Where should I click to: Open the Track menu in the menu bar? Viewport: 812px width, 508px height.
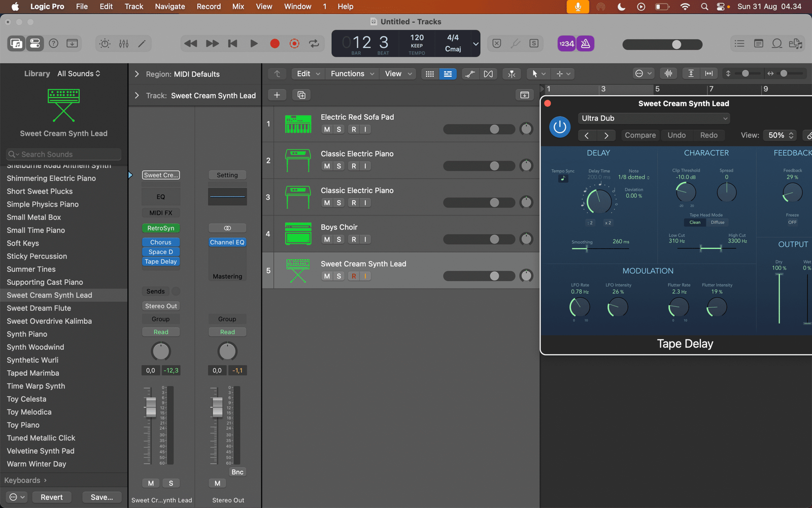133,7
